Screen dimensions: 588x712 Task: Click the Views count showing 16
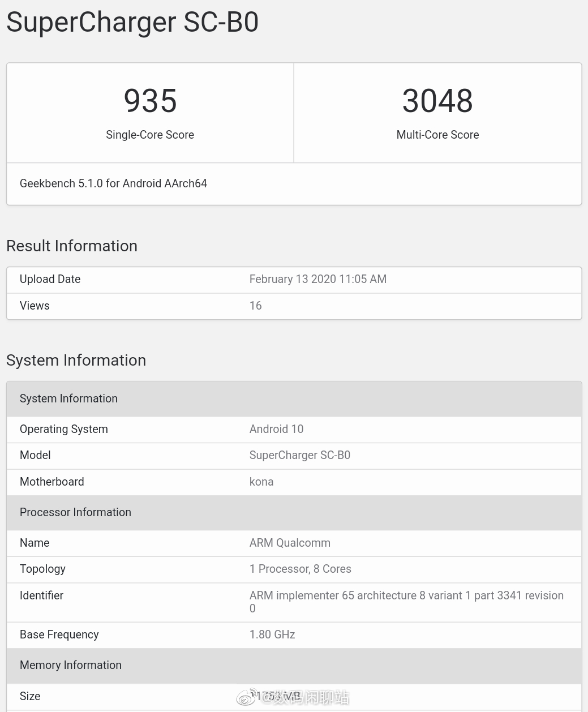[x=255, y=306]
